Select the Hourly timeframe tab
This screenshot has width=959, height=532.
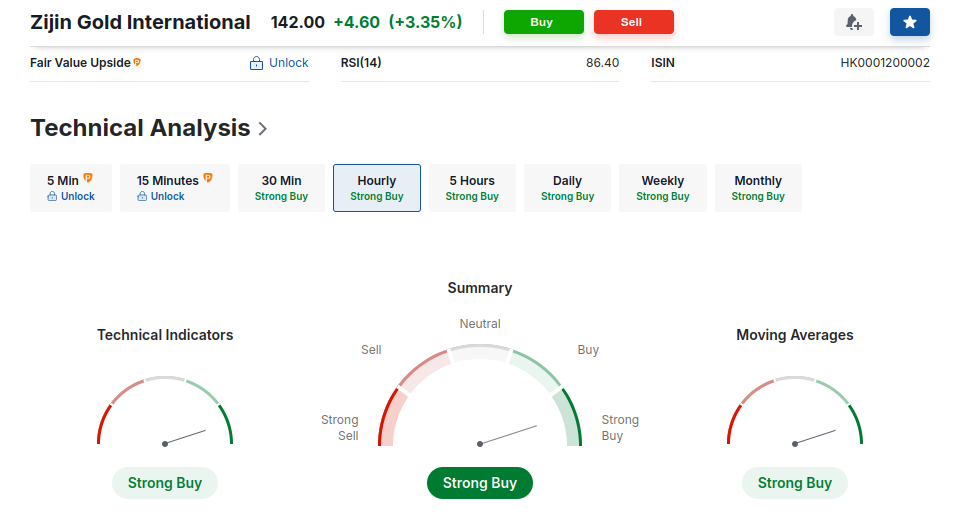(377, 188)
